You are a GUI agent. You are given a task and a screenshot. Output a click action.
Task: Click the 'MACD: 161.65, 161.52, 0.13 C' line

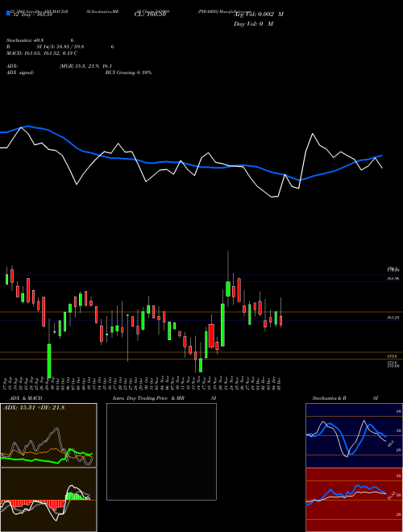[x=42, y=53]
